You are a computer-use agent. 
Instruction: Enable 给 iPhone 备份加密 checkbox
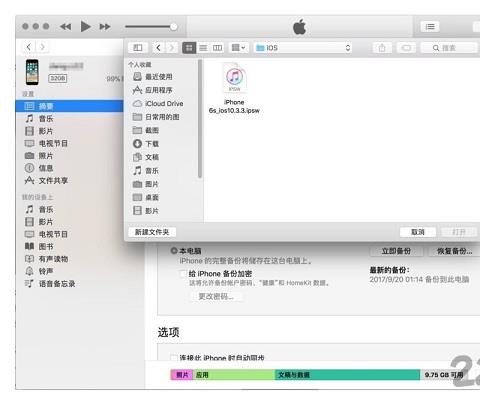coord(183,274)
